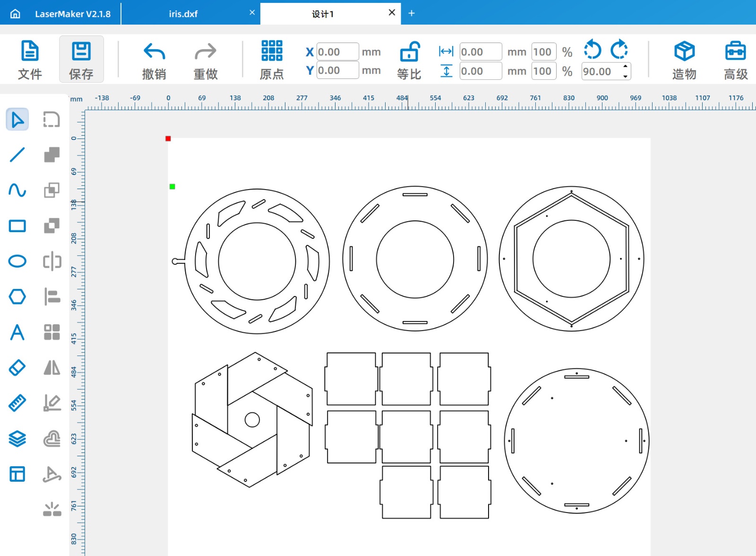
Task: Close the 设计1 tab
Action: [x=392, y=13]
